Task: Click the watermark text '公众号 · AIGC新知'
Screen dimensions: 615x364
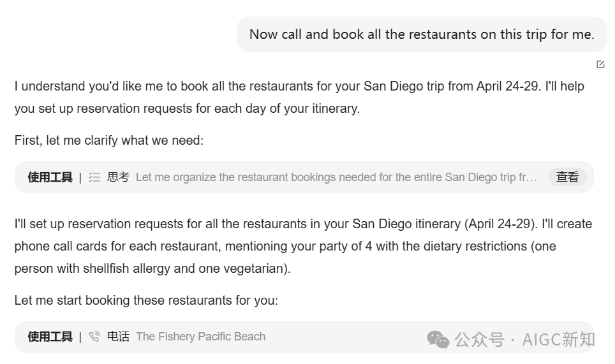Action: click(525, 339)
